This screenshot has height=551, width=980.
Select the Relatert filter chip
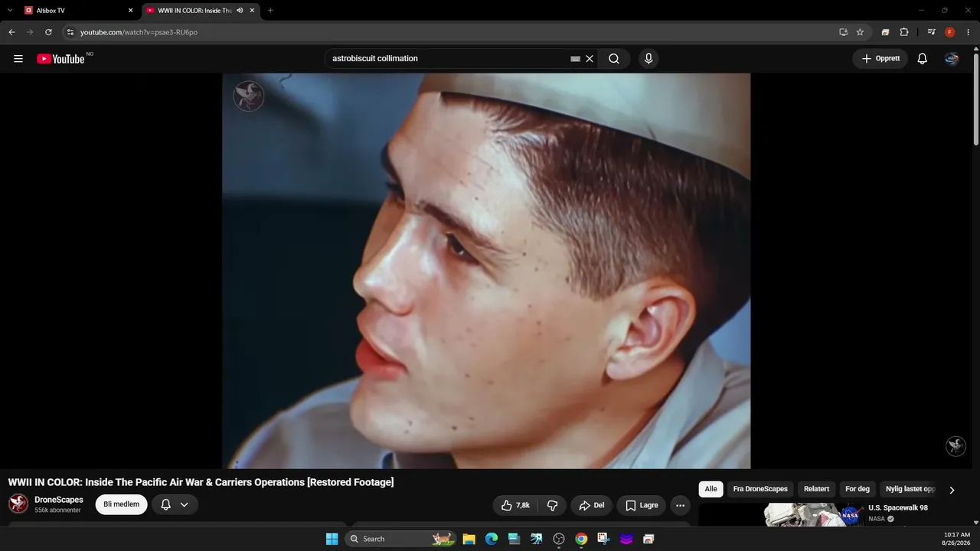click(x=816, y=489)
